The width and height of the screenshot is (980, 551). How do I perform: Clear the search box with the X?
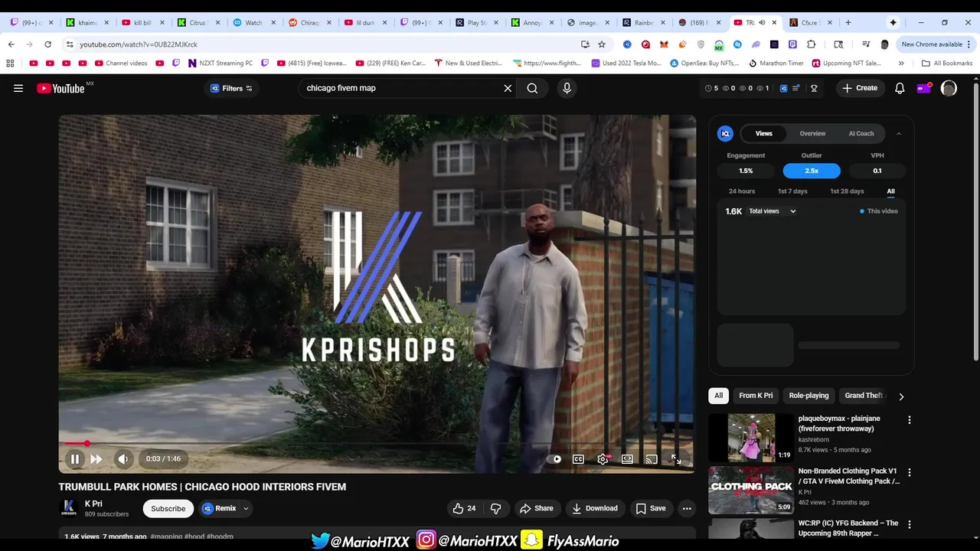click(508, 88)
